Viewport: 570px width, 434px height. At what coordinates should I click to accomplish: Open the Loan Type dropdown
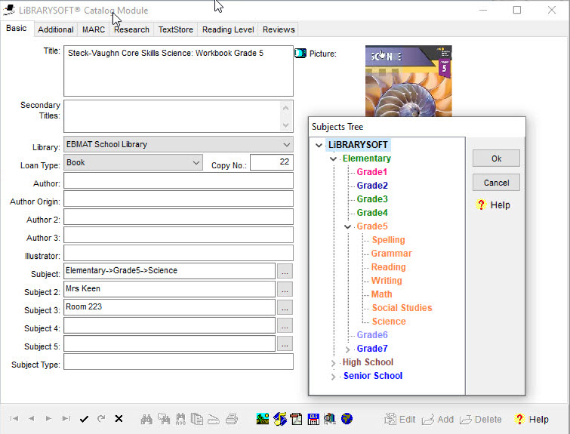[133, 162]
